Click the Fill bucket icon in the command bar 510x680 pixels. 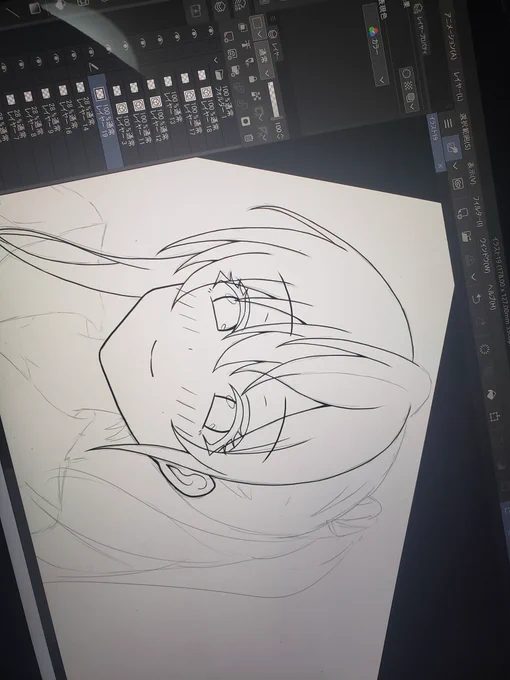coord(491,394)
